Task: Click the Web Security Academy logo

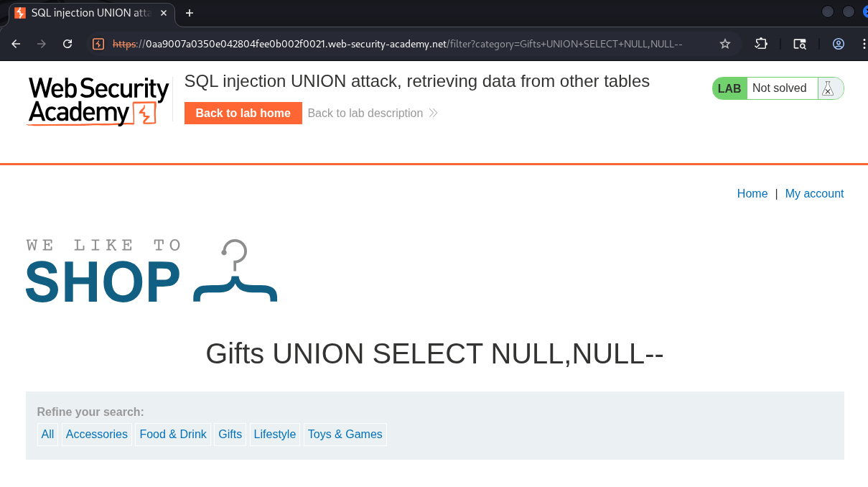Action: [98, 101]
